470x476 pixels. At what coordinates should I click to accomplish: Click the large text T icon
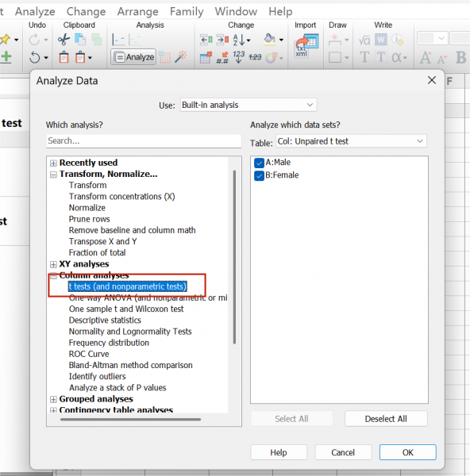click(x=364, y=57)
